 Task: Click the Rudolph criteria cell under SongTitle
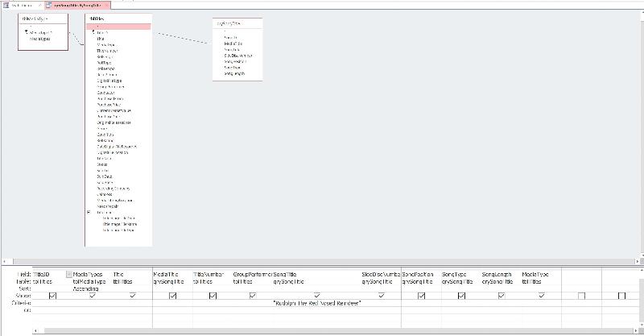316,302
